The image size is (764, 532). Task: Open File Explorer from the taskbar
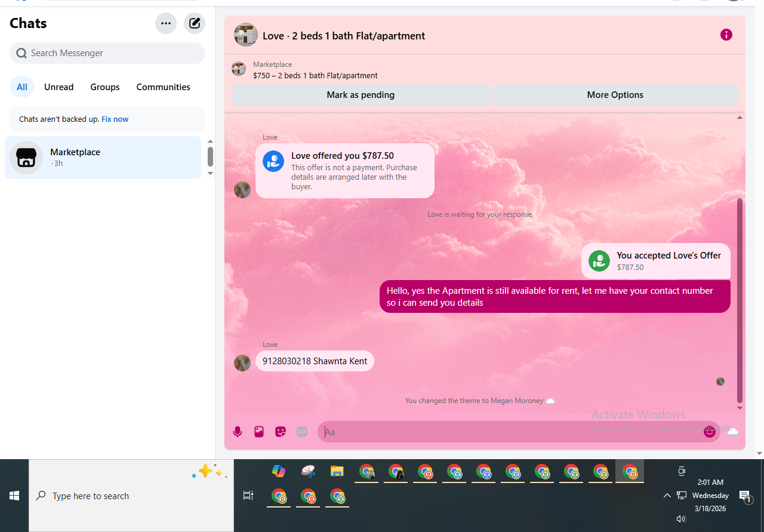[337, 471]
